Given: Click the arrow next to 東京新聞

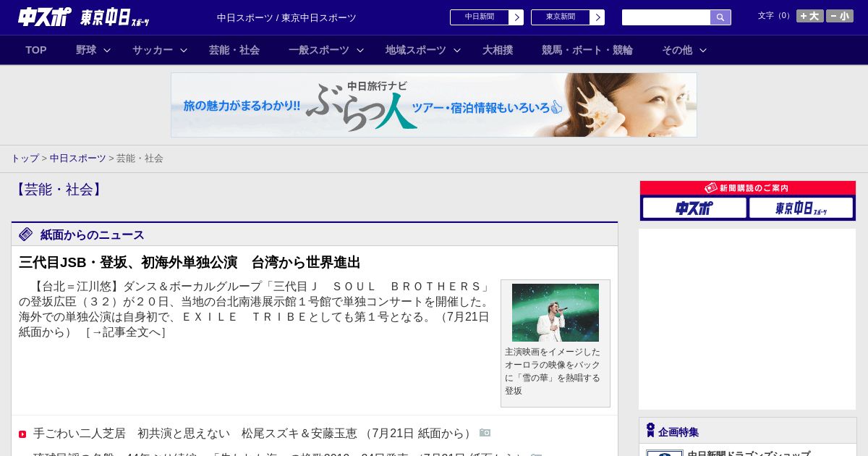Looking at the screenshot, I should point(597,17).
